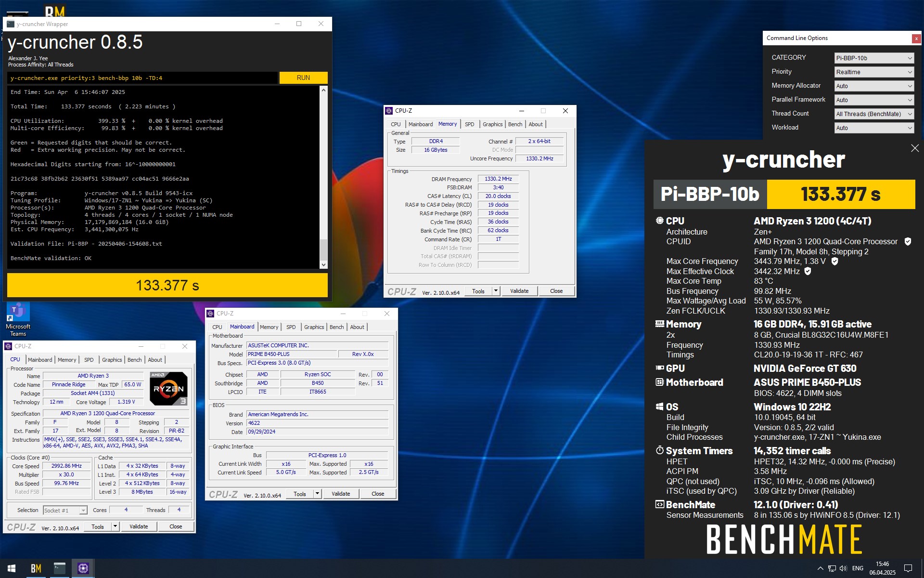Click the y-cruncher Wrapper title bar icon

tap(11, 24)
